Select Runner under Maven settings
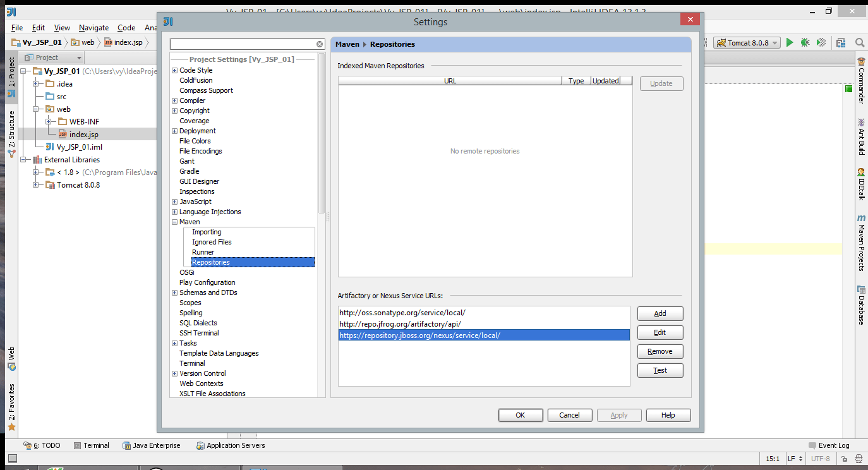Image resolution: width=868 pixels, height=470 pixels. pyautogui.click(x=203, y=252)
